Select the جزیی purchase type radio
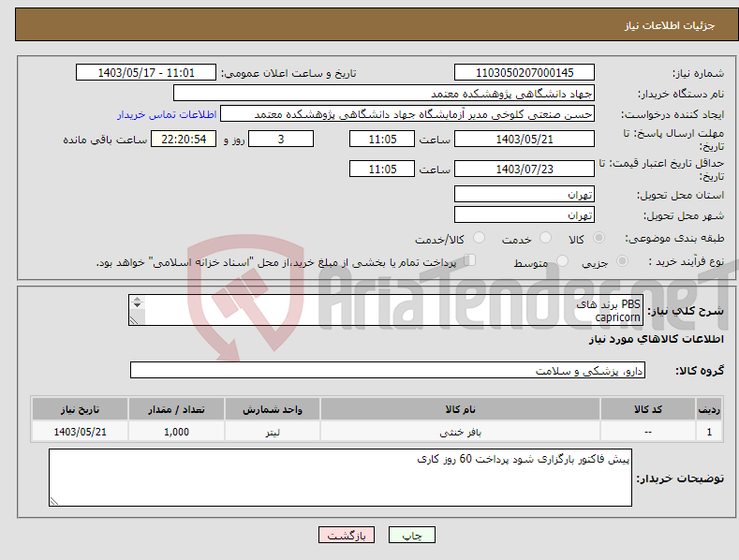Image resolution: width=739 pixels, height=560 pixels. [x=622, y=260]
